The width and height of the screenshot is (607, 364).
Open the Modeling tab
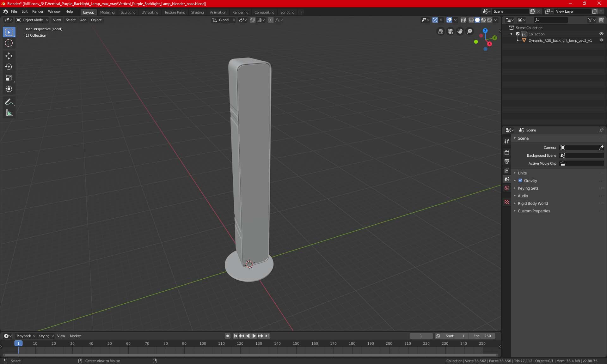coord(107,12)
